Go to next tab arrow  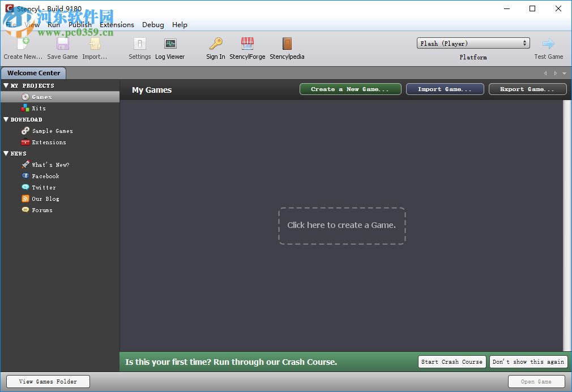(555, 73)
